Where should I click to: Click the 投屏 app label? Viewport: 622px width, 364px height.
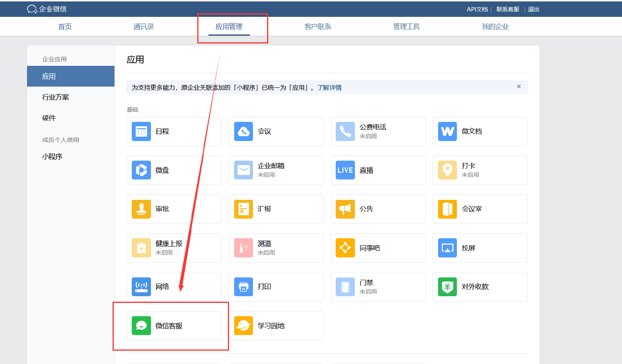pyautogui.click(x=468, y=248)
